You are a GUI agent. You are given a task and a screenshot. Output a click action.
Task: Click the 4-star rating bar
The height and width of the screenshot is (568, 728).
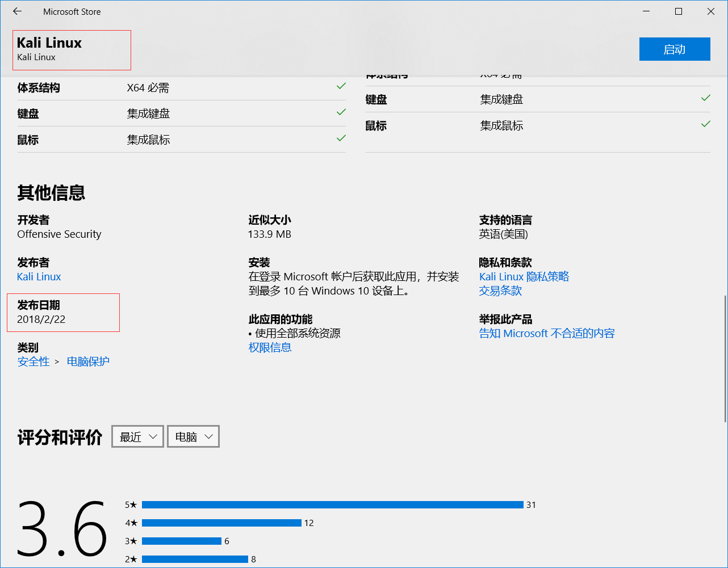click(221, 523)
